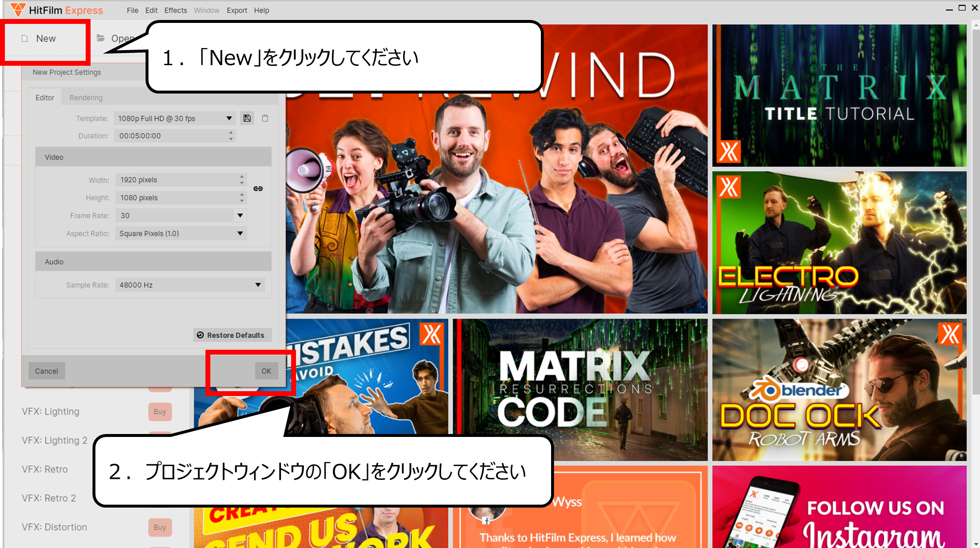Select VFX: Retro in the list

pyautogui.click(x=45, y=469)
